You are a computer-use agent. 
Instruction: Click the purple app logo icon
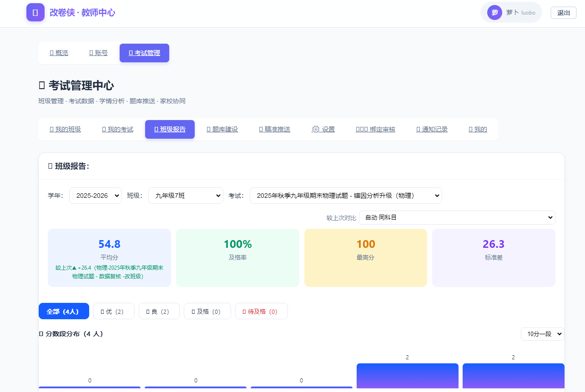point(35,12)
